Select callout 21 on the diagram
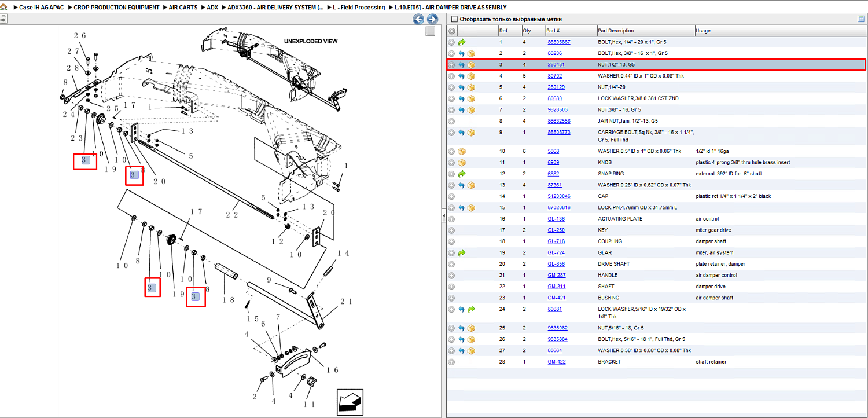Screen dimensions: 868x418 point(345,302)
